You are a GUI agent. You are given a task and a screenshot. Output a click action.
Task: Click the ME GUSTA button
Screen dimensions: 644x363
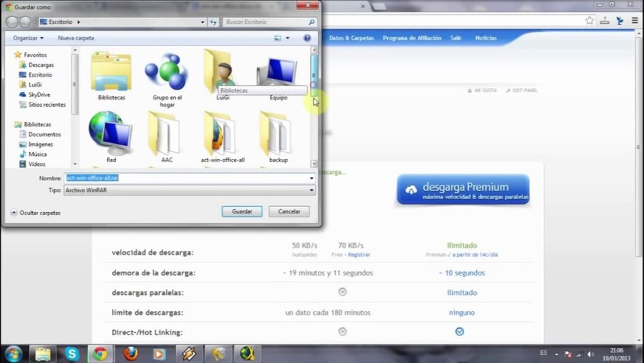pos(482,90)
